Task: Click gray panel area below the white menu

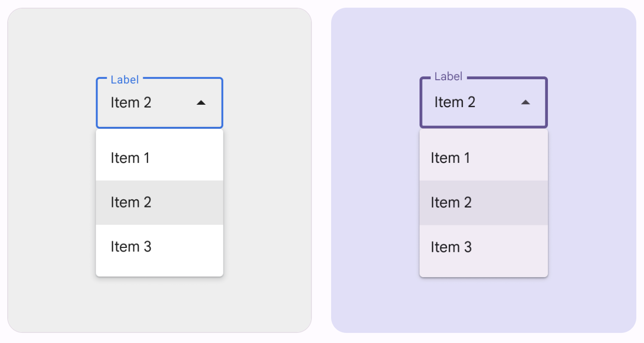Action: point(159,305)
